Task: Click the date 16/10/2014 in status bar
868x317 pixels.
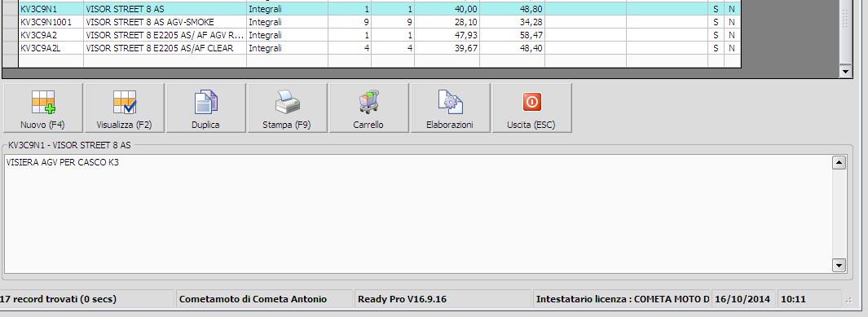Action: pyautogui.click(x=743, y=299)
